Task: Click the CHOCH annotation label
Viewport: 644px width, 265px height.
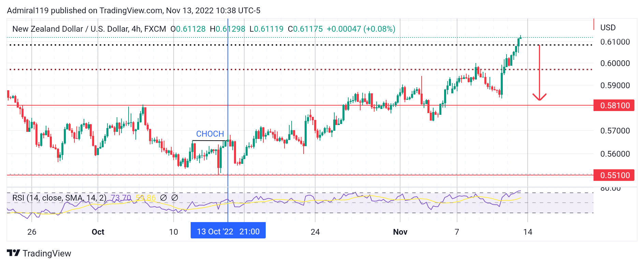Action: click(x=210, y=134)
